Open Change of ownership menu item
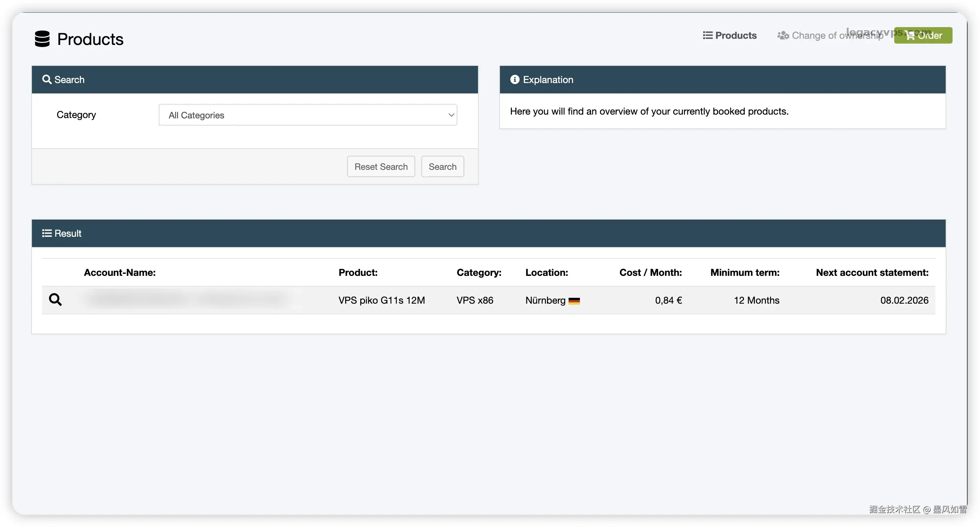This screenshot has height=527, width=980. click(x=837, y=35)
